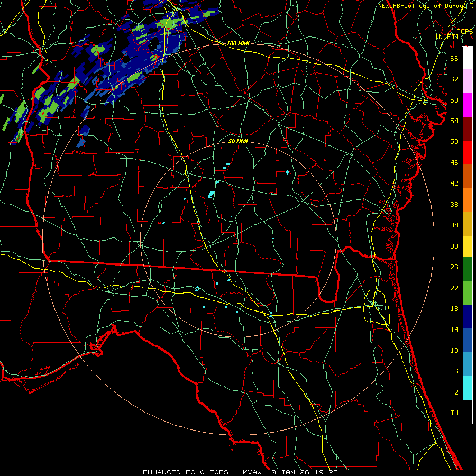This screenshot has height=476, width=476.
Task: Click the 38 legend value
Action: 454,204
